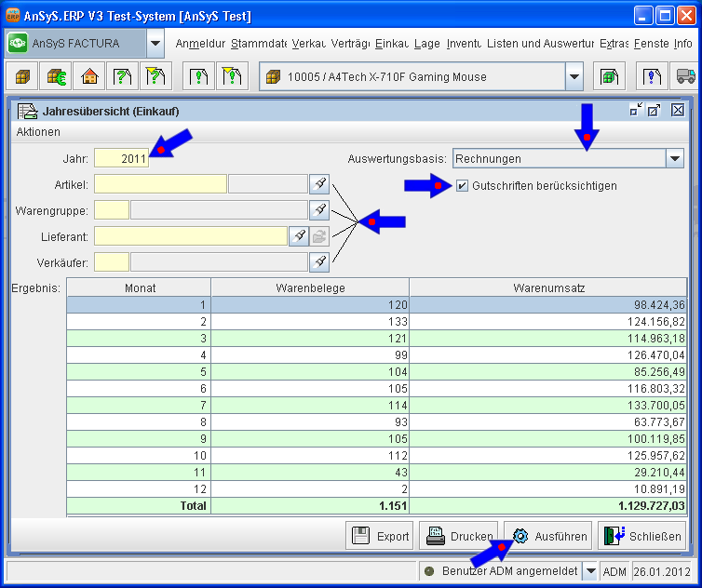
Task: Click the Artikel field lookup flashlight icon
Action: point(319,184)
